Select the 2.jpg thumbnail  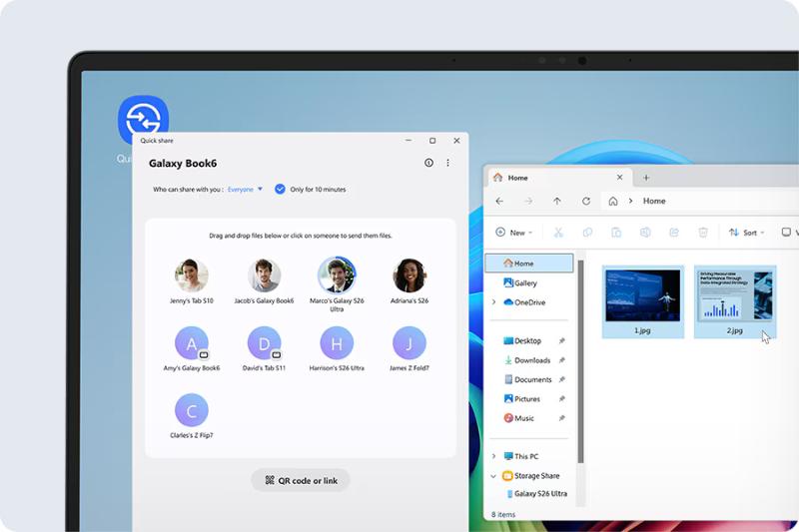[x=735, y=301]
